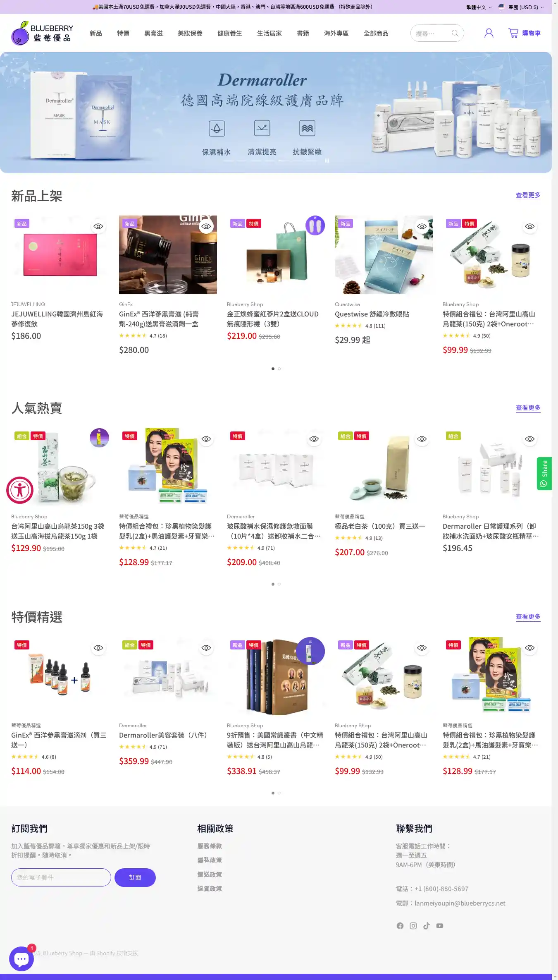Select second carousel dot under 新品上架
Screen dimensions: 558x980
click(279, 369)
